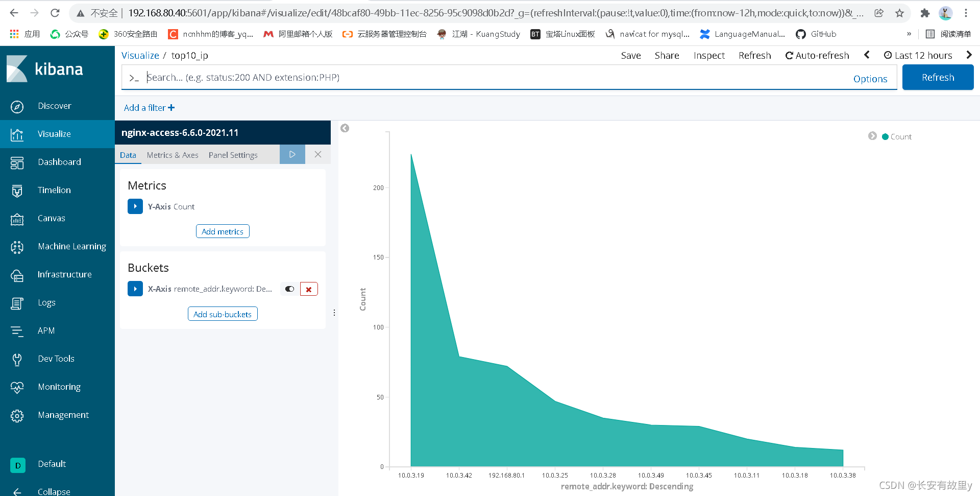The width and height of the screenshot is (980, 496).
Task: Click Inspect in top menu
Action: [709, 55]
